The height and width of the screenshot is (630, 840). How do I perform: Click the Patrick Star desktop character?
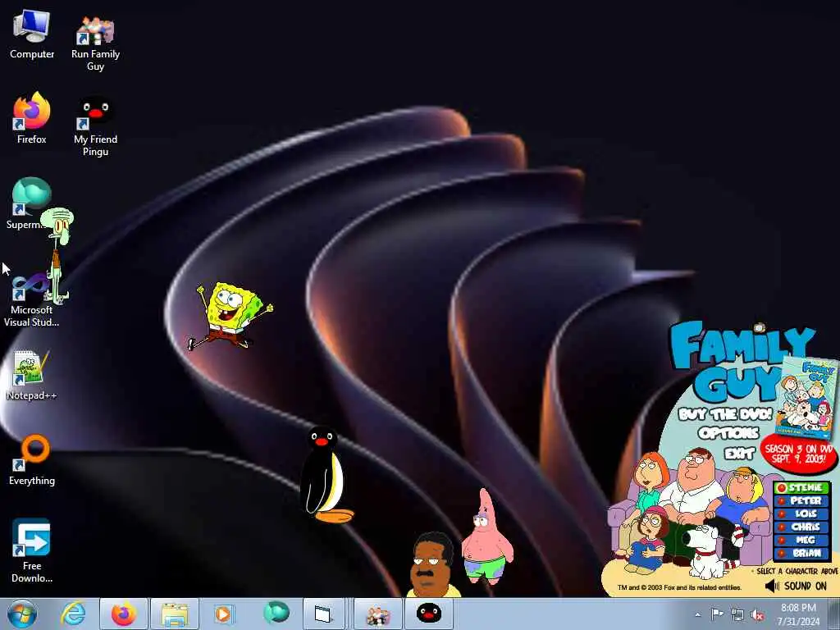tap(486, 536)
